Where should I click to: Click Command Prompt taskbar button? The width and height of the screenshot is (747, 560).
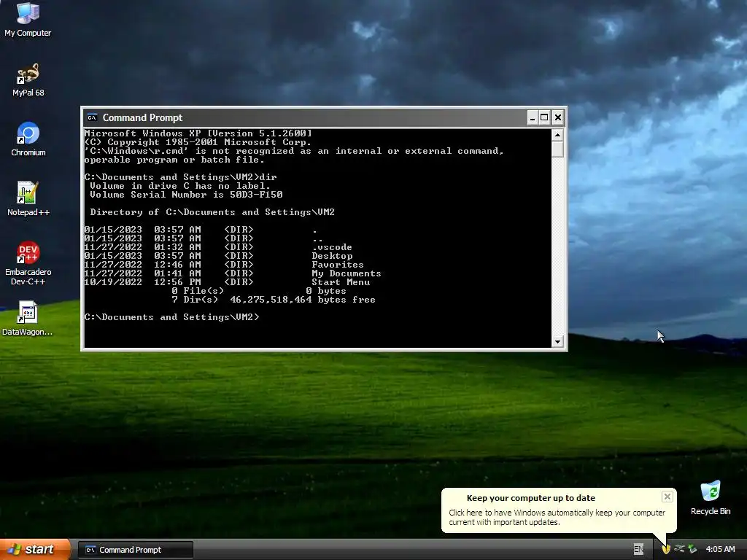[136, 550]
